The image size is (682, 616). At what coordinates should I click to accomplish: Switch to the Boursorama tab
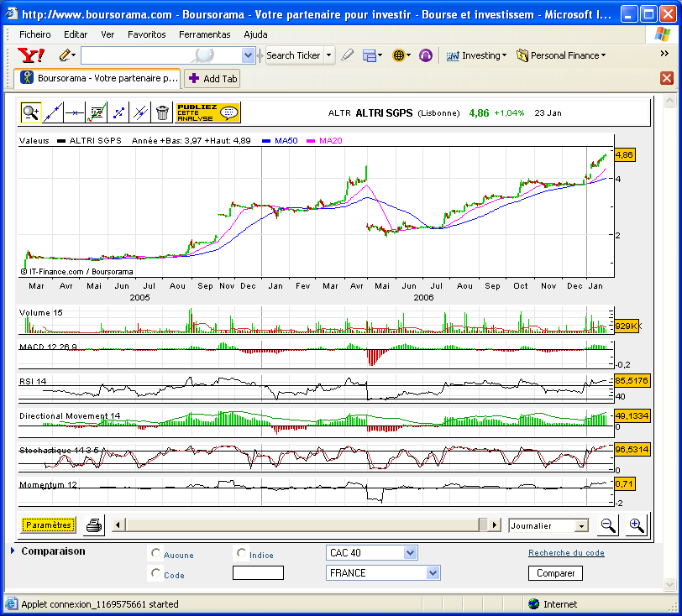(x=97, y=78)
